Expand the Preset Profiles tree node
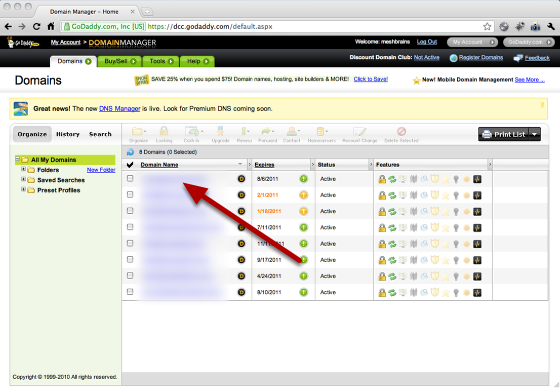The height and width of the screenshot is (388, 560). pos(23,190)
